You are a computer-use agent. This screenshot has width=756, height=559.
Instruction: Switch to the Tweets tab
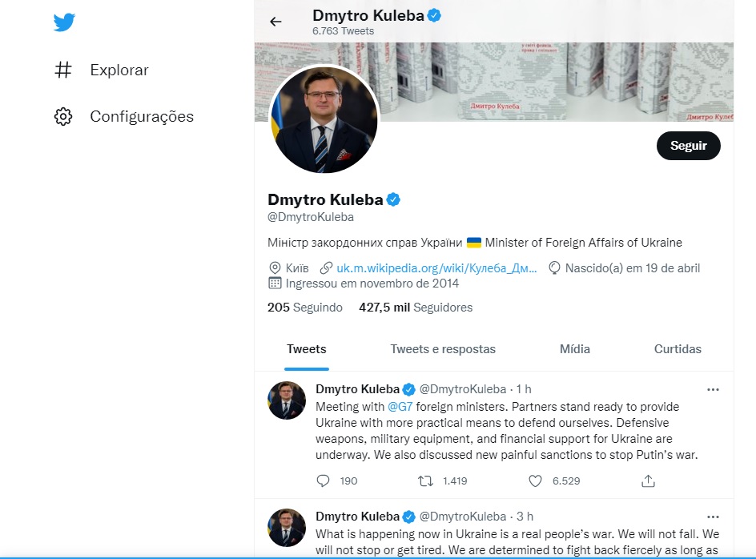tap(307, 349)
